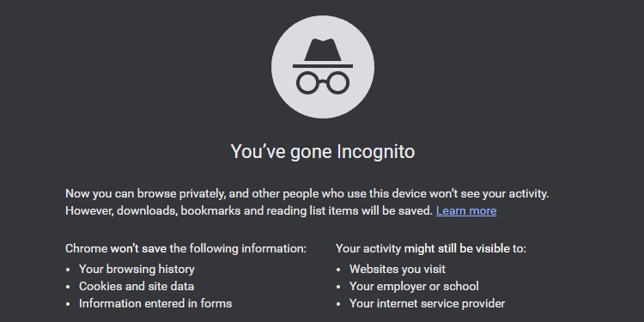Click the bullet beside "Cookies and site data"

pos(68,287)
